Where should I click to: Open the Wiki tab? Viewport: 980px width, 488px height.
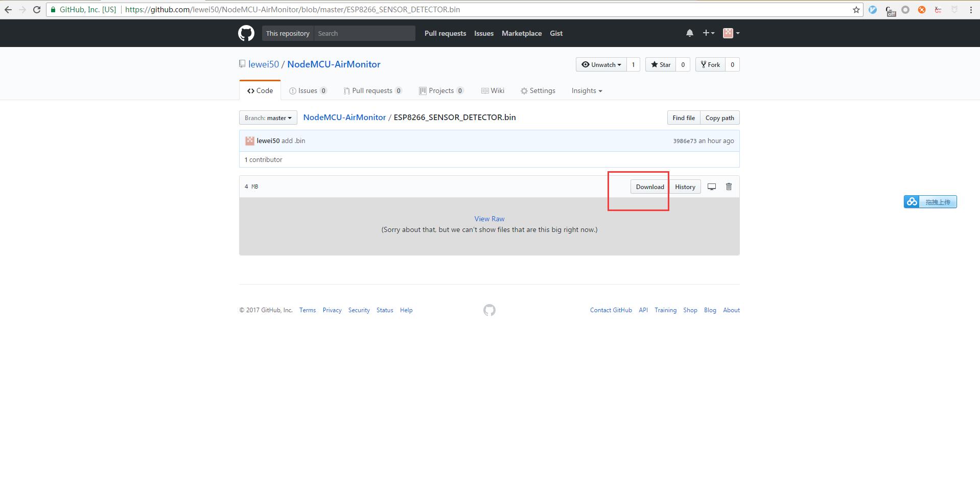pyautogui.click(x=493, y=90)
